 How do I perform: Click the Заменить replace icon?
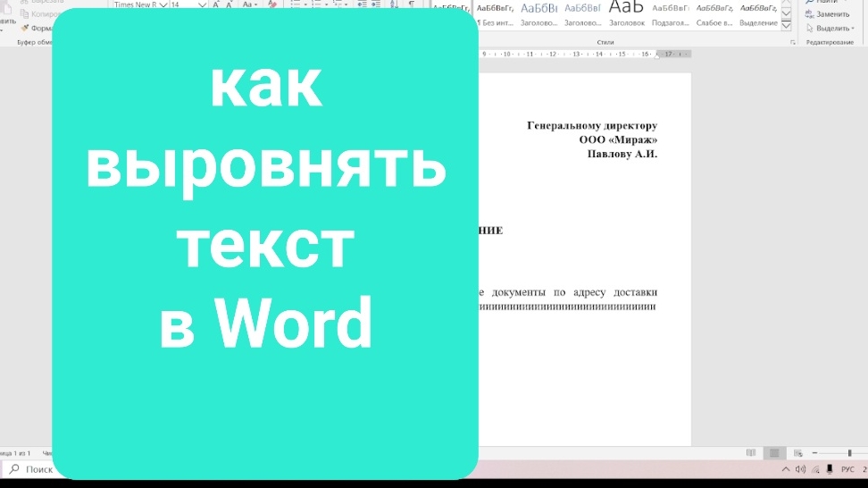tap(809, 14)
